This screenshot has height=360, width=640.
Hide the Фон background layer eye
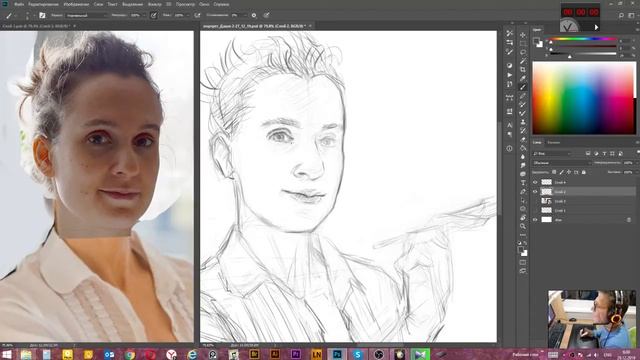pos(535,220)
